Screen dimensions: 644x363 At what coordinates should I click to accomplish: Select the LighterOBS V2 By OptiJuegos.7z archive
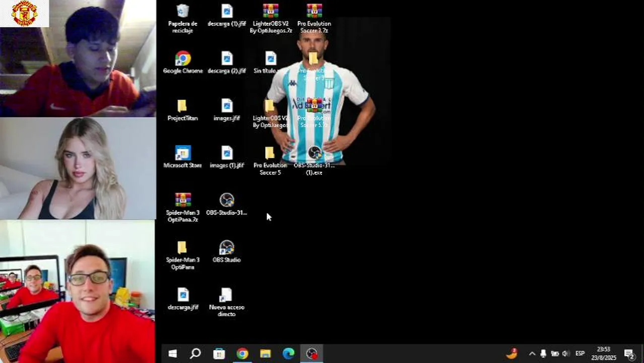click(271, 19)
